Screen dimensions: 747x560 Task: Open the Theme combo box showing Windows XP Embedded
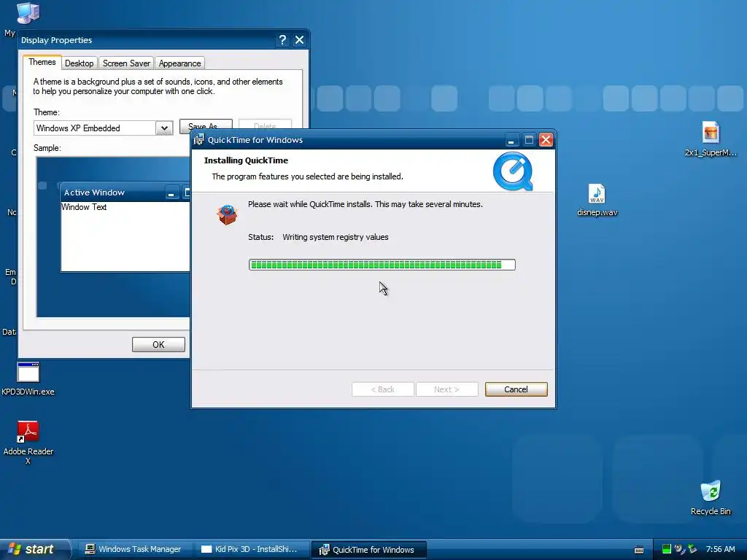pyautogui.click(x=104, y=128)
